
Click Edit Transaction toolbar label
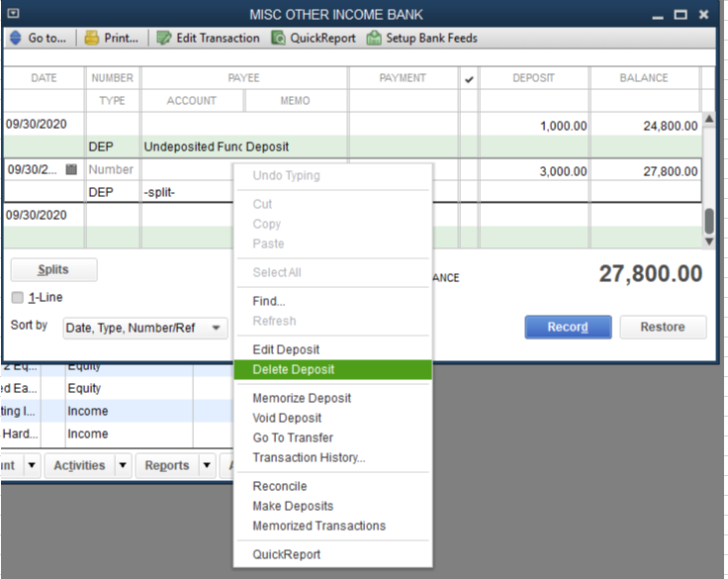pos(218,38)
